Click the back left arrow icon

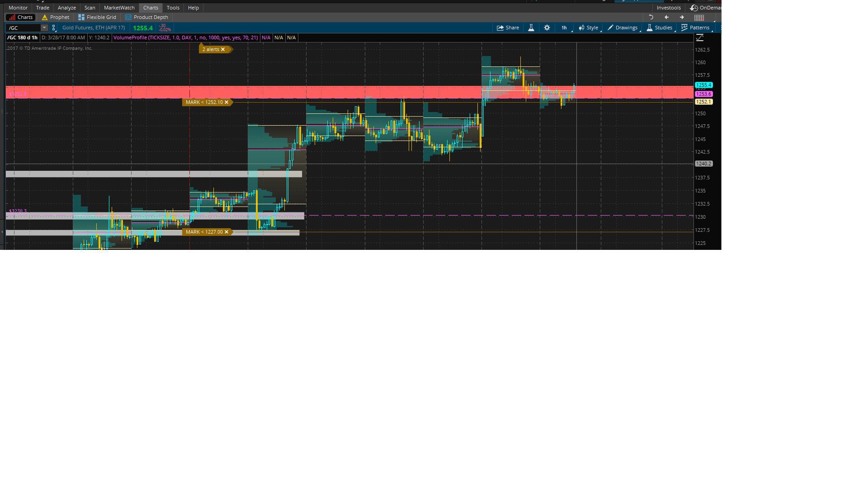click(666, 17)
